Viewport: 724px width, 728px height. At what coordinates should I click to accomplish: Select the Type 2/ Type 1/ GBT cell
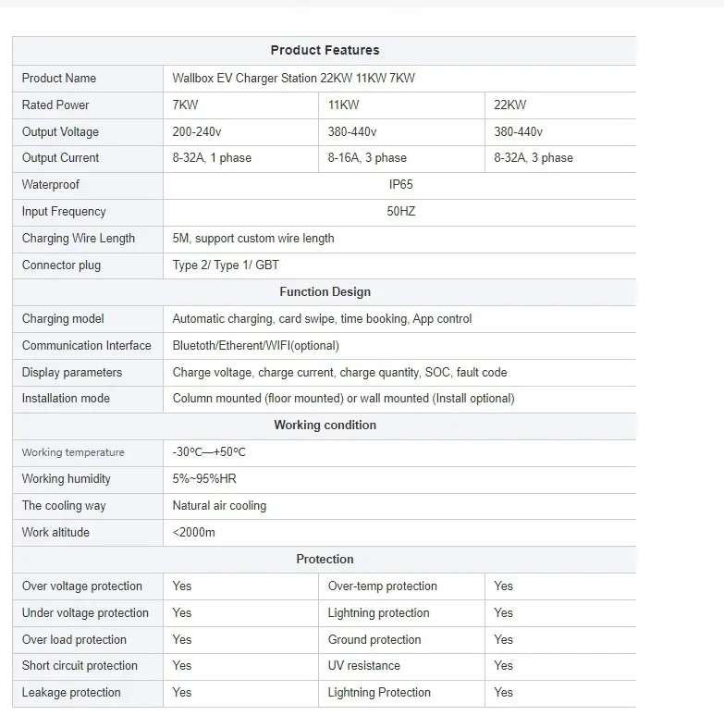pyautogui.click(x=226, y=265)
